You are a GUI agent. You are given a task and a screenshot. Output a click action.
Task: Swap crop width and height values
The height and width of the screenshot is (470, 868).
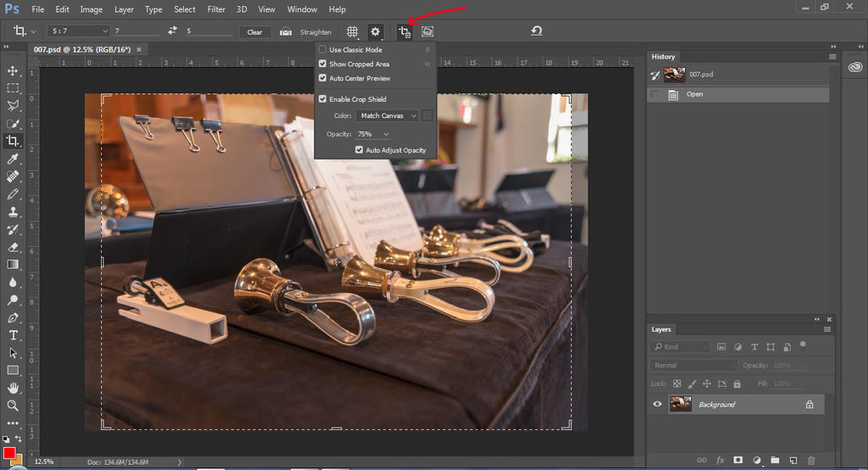(x=173, y=31)
